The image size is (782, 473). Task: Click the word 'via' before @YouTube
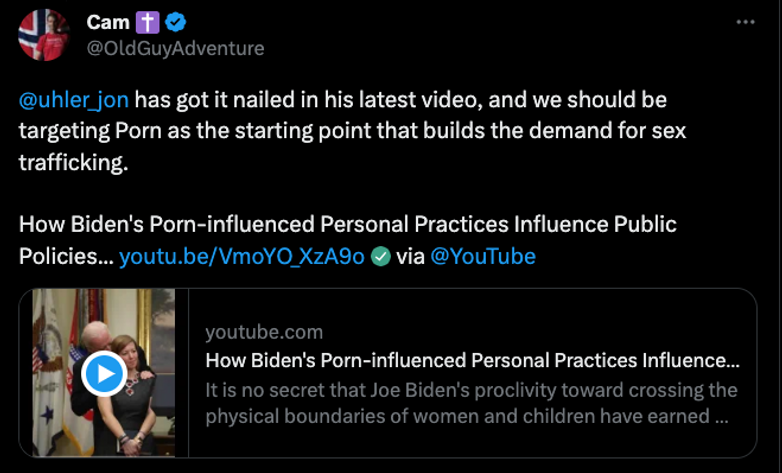click(x=410, y=256)
